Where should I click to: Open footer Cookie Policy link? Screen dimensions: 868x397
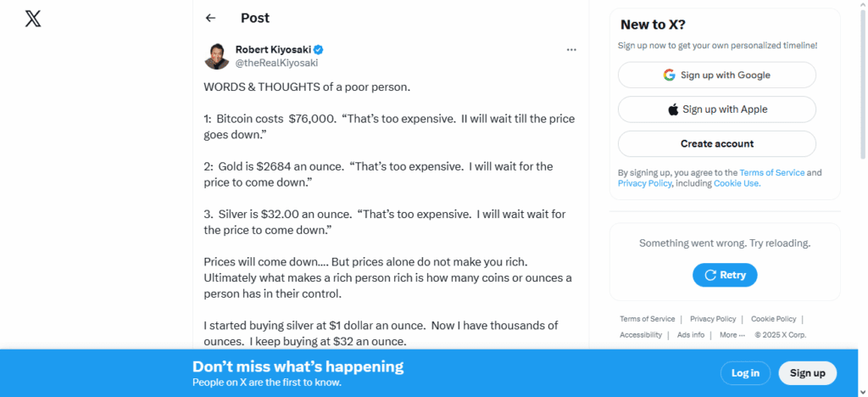(x=773, y=319)
